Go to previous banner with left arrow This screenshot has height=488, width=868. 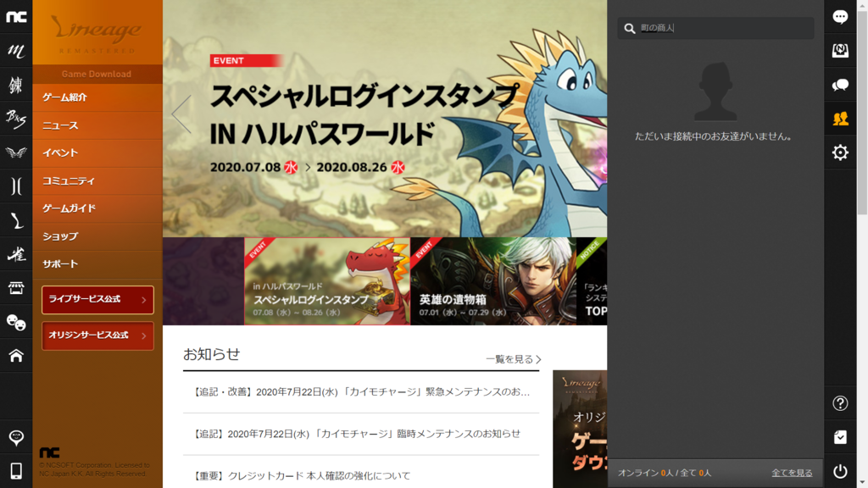(x=181, y=114)
